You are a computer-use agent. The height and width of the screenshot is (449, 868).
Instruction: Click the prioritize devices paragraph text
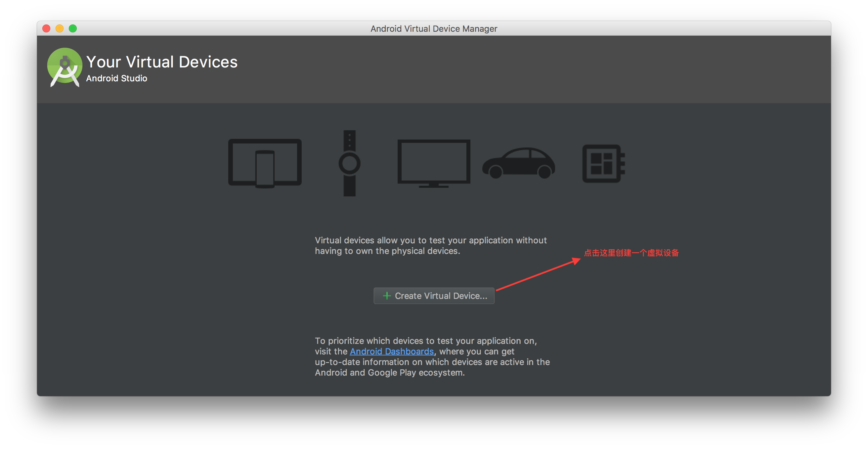[x=432, y=362]
